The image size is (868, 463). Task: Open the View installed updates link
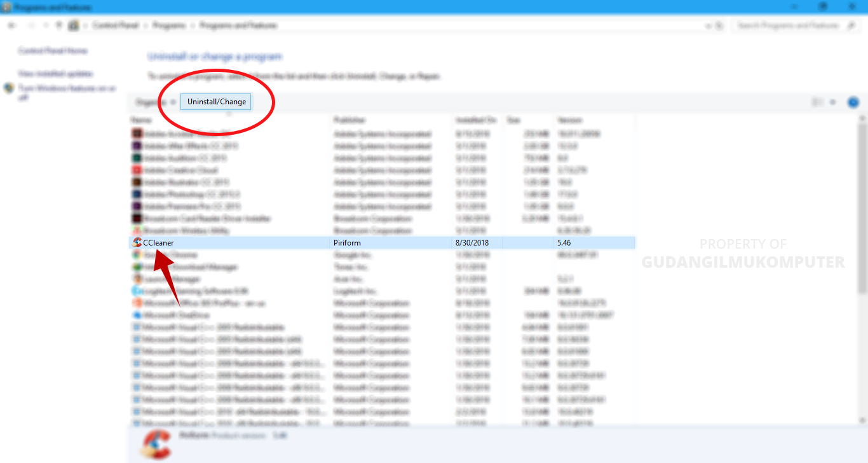55,74
